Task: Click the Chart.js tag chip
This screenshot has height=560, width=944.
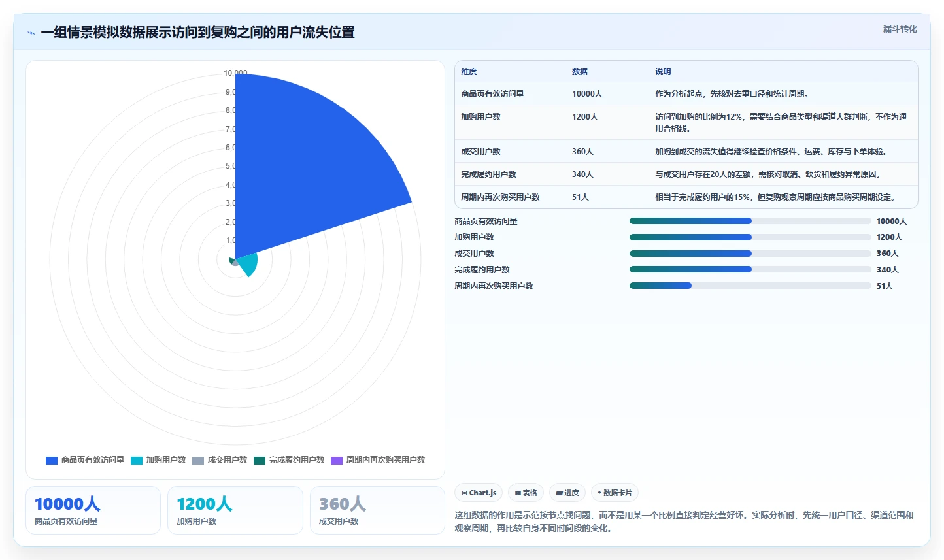Action: (x=479, y=493)
